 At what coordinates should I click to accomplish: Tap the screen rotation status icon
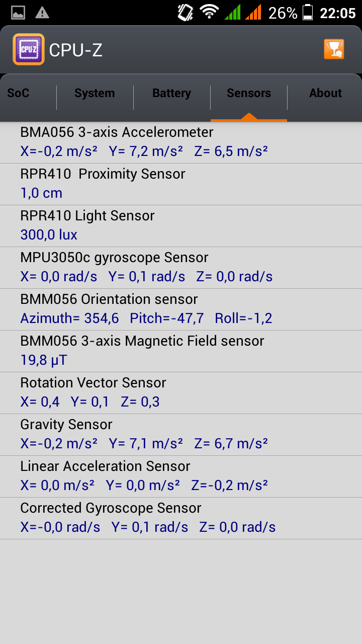coord(186,13)
